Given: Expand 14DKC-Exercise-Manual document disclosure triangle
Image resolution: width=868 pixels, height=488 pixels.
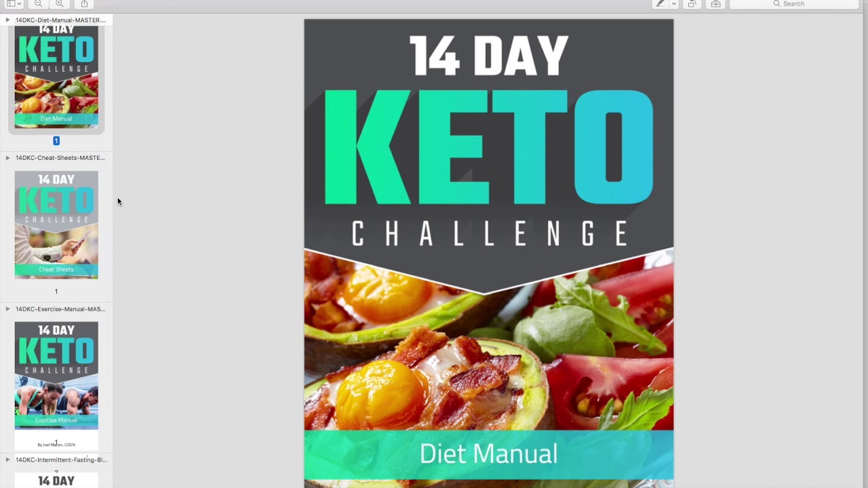Looking at the screenshot, I should pos(7,309).
